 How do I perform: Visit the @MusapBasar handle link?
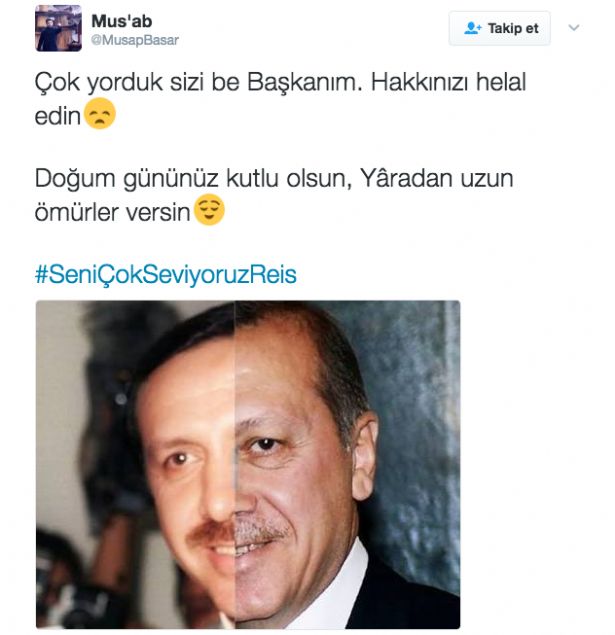click(135, 40)
